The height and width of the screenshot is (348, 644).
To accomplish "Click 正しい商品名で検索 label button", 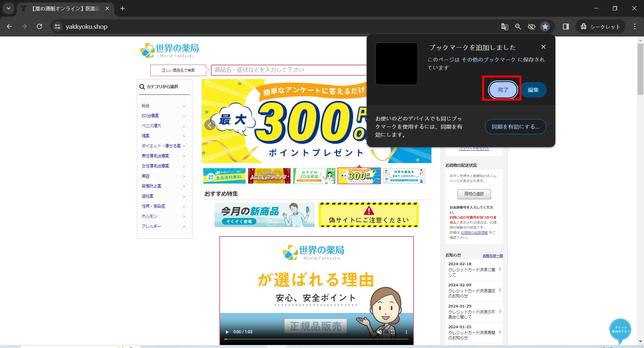I will click(178, 70).
